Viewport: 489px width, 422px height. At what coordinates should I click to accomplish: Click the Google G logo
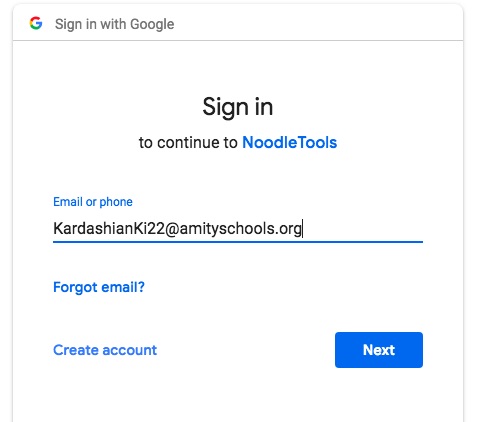coord(36,23)
